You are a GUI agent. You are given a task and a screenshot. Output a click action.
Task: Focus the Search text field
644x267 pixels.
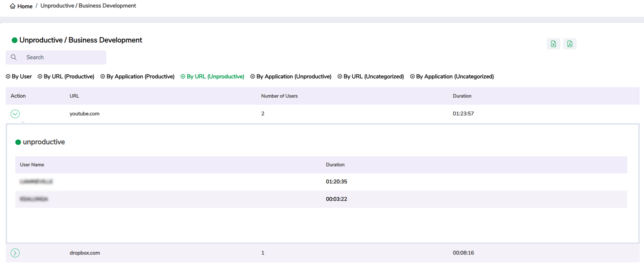click(x=63, y=57)
